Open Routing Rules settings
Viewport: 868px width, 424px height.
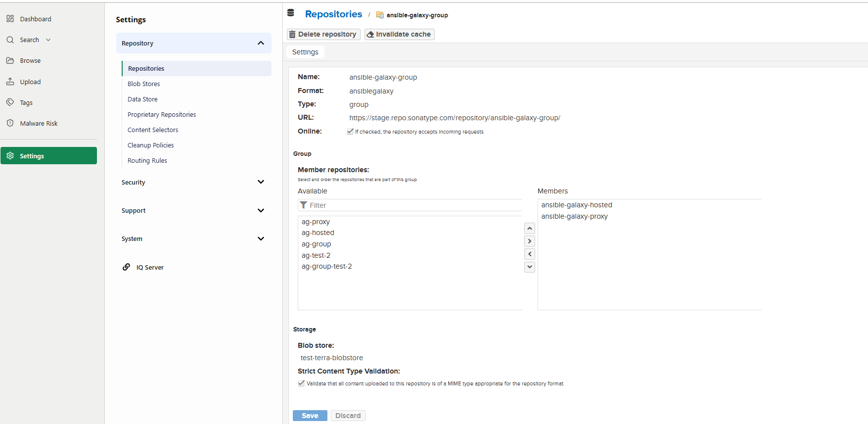tap(147, 161)
